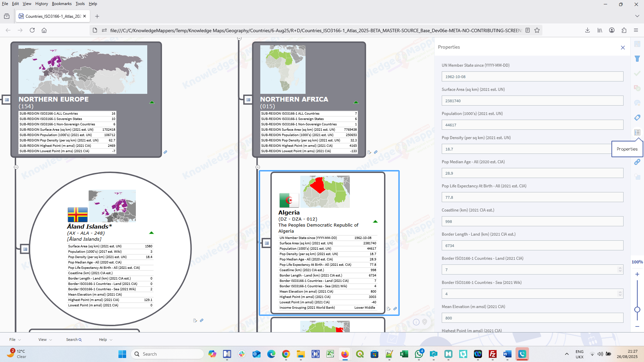The height and width of the screenshot is (362, 644).
Task: Close the Properties panel
Action: click(623, 48)
